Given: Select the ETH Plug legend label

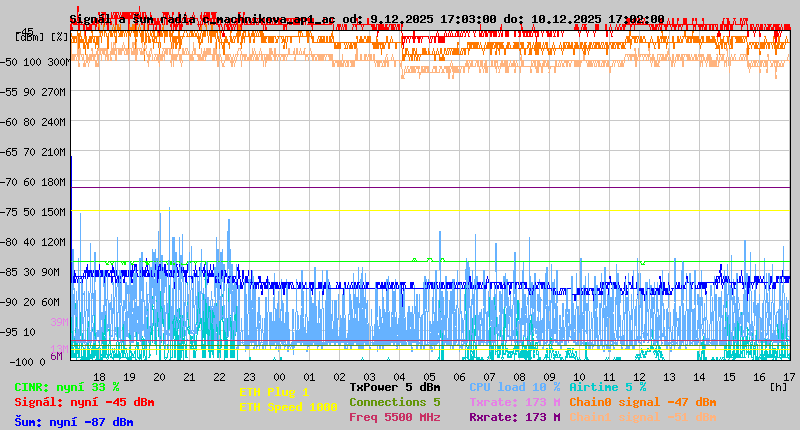Looking at the screenshot, I should pyautogui.click(x=274, y=392).
